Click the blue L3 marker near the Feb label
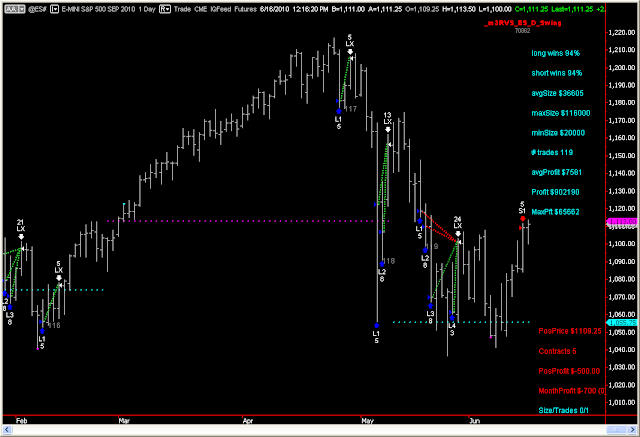This screenshot has width=640, height=437. point(10,307)
